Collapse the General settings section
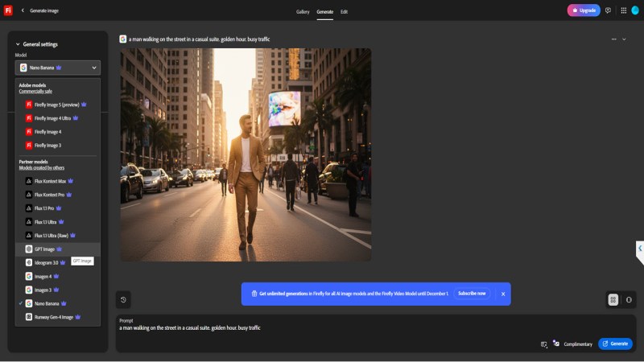The height and width of the screenshot is (362, 644). pos(19,44)
